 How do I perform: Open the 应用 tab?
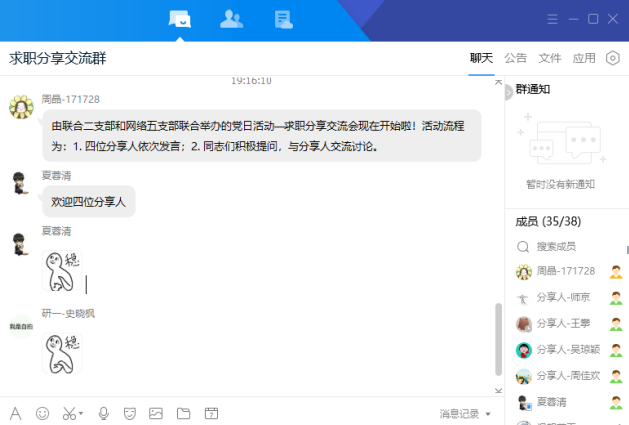click(x=583, y=58)
